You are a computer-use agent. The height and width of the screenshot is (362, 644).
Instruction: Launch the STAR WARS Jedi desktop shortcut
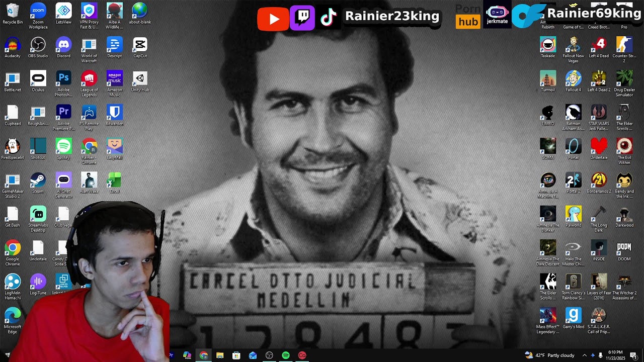pos(599,118)
